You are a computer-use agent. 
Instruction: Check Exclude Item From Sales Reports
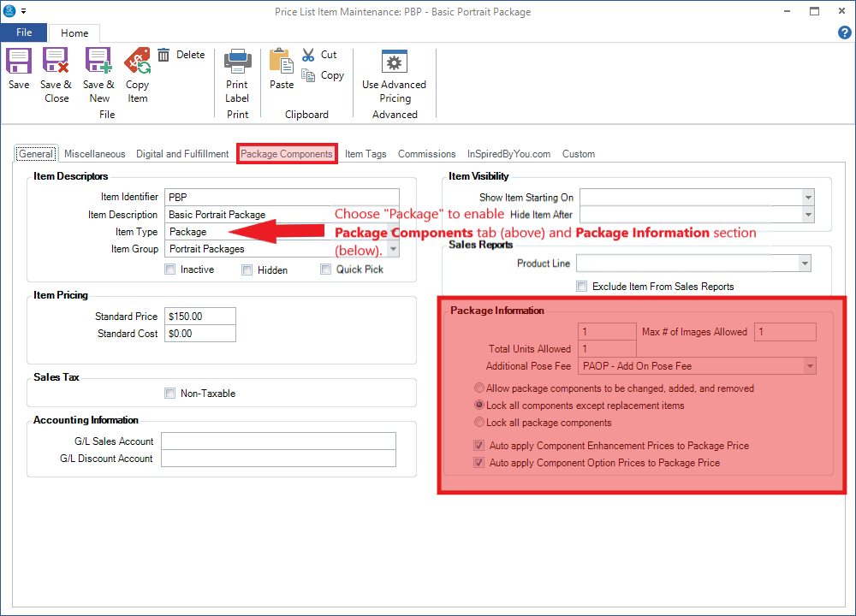582,287
